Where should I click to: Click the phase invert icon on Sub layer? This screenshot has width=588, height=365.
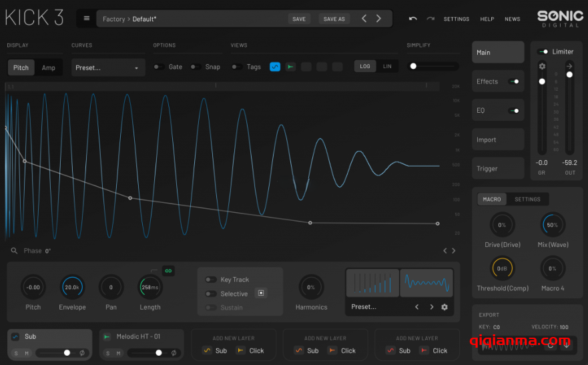pos(82,353)
